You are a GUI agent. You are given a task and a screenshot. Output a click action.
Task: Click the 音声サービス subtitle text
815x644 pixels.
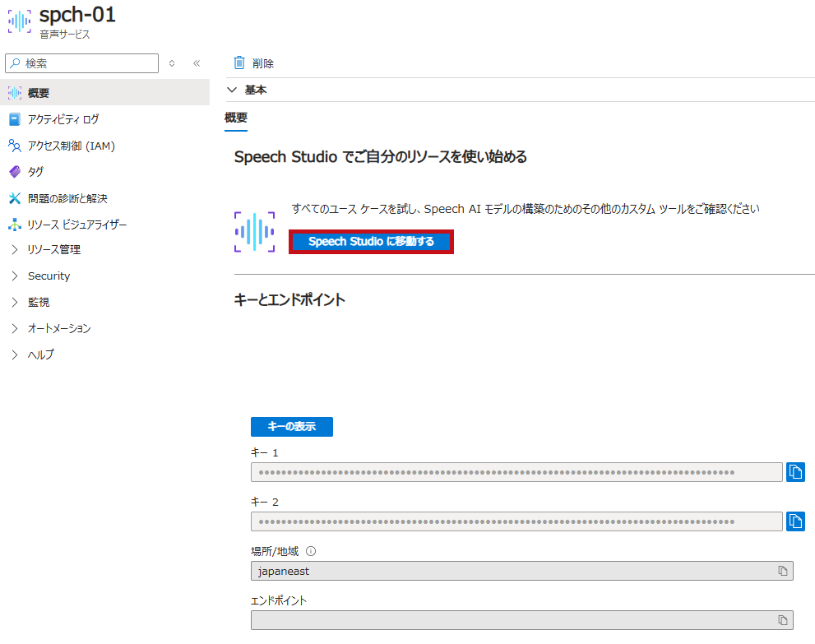(65, 35)
